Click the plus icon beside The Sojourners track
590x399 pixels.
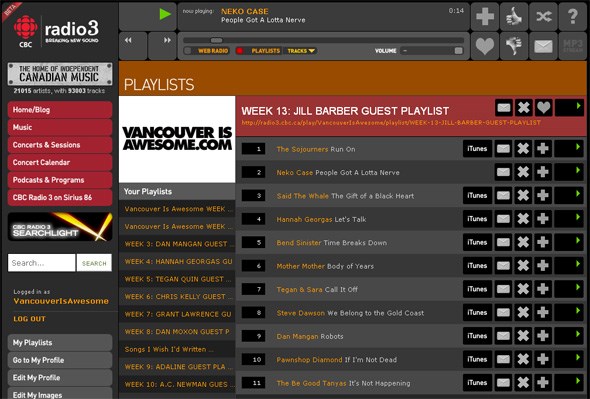click(543, 149)
